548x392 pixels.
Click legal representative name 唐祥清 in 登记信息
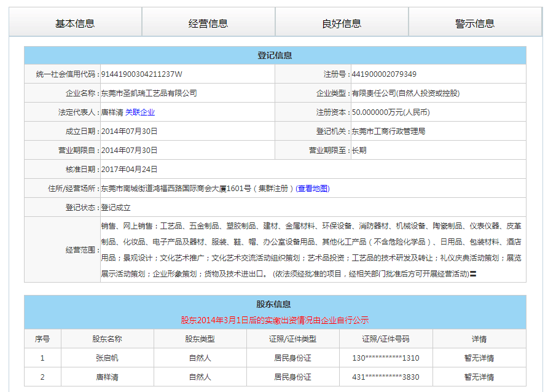[x=112, y=112]
